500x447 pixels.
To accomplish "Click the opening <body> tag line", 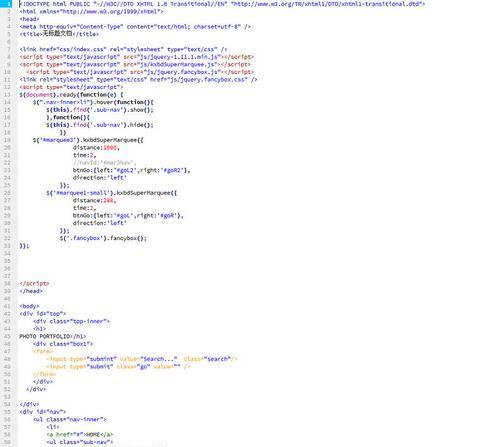I will point(29,306).
